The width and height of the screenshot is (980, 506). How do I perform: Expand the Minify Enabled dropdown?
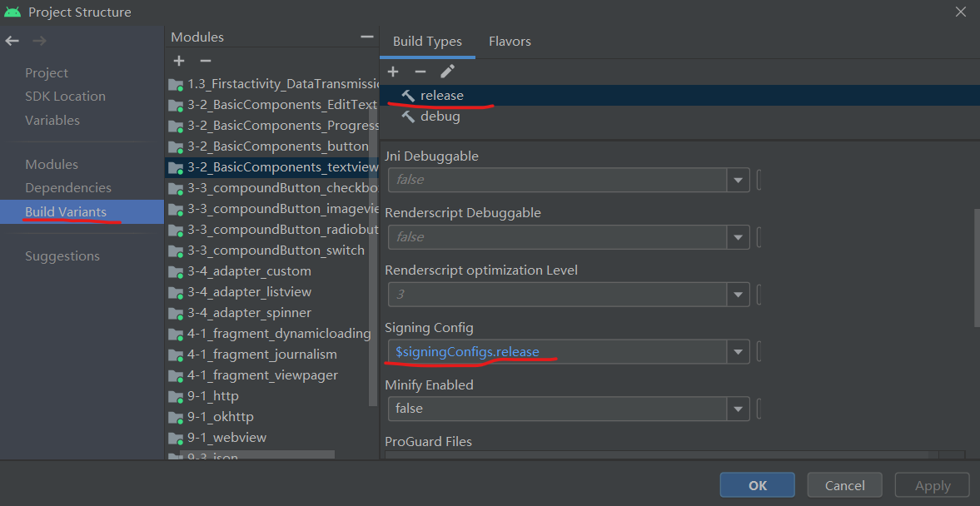(738, 409)
